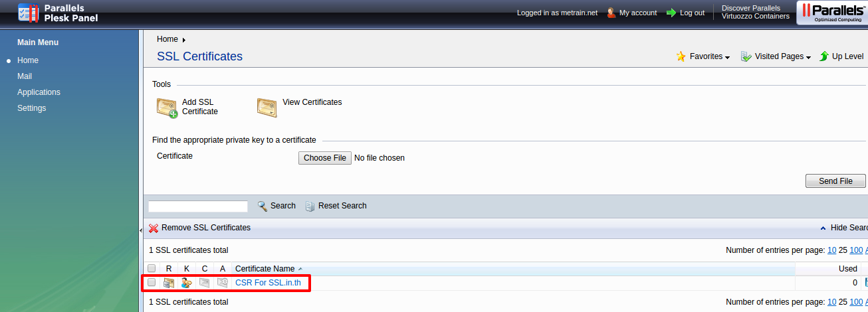
Task: Open the View Certificates tool icon
Action: coord(267,107)
